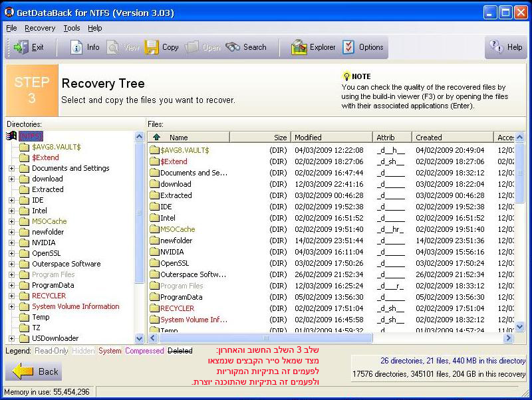Screen dimensions: 532x400
Task: Sort files by Modified column header
Action: pos(332,138)
